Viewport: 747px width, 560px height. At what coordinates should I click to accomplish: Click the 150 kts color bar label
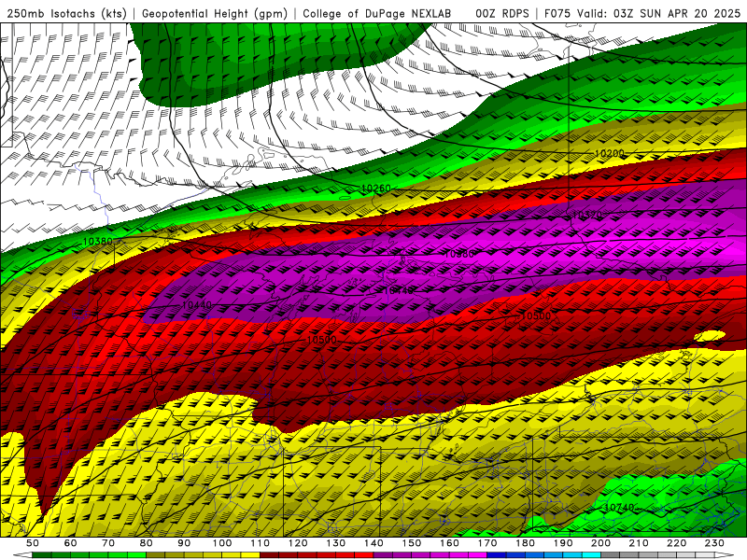click(412, 543)
